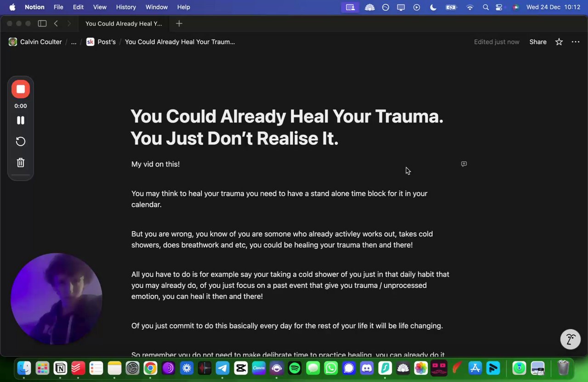Open Messages from the dock
The height and width of the screenshot is (382, 588).
point(313,368)
